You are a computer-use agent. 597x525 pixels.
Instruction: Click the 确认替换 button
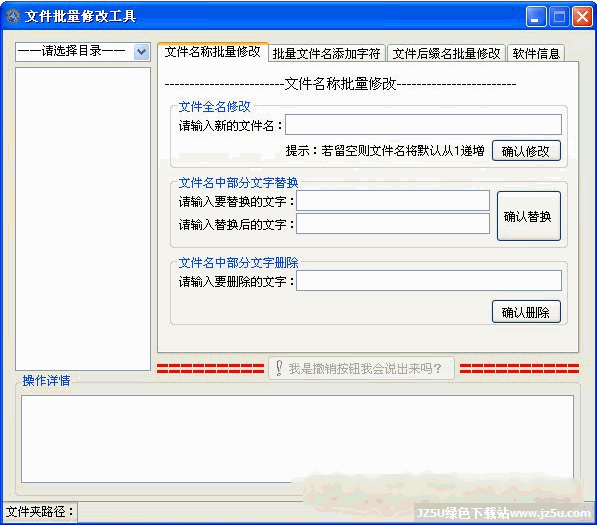click(528, 216)
